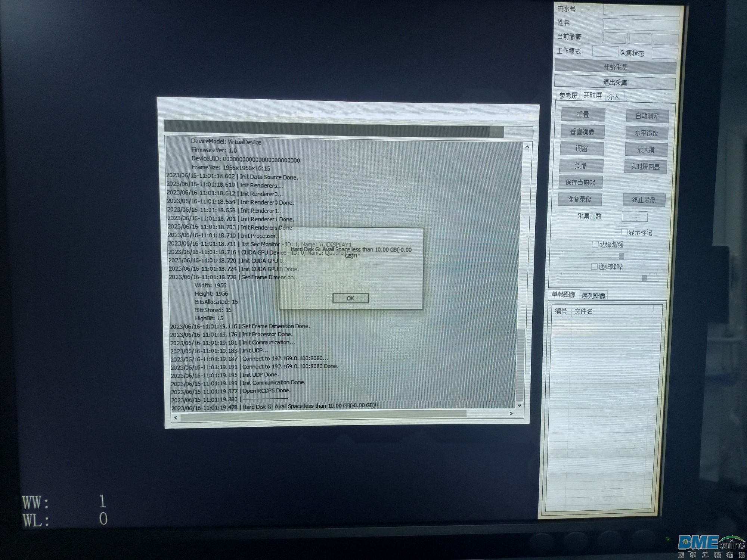
Task: Click the 开始采集 button
Action: (615, 67)
